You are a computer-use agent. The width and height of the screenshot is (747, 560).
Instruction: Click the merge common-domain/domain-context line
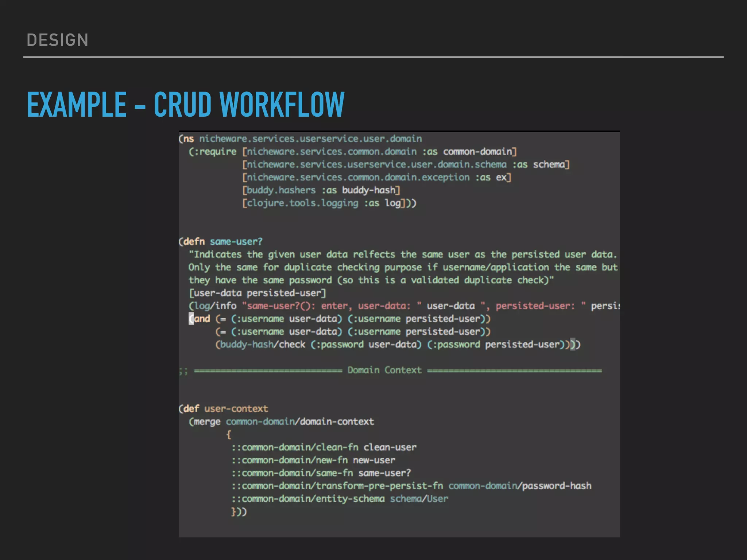tap(281, 422)
